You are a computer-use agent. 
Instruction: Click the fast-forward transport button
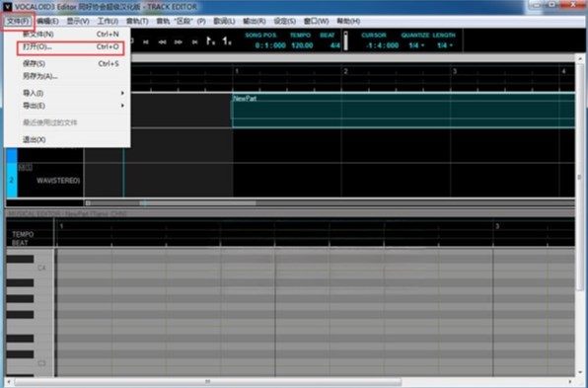(179, 42)
